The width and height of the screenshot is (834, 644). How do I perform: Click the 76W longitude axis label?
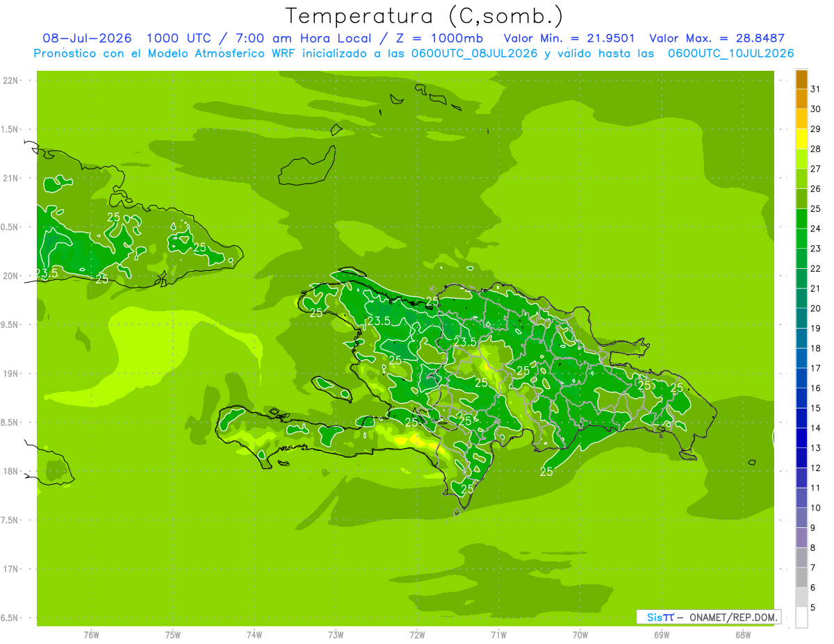click(x=91, y=634)
